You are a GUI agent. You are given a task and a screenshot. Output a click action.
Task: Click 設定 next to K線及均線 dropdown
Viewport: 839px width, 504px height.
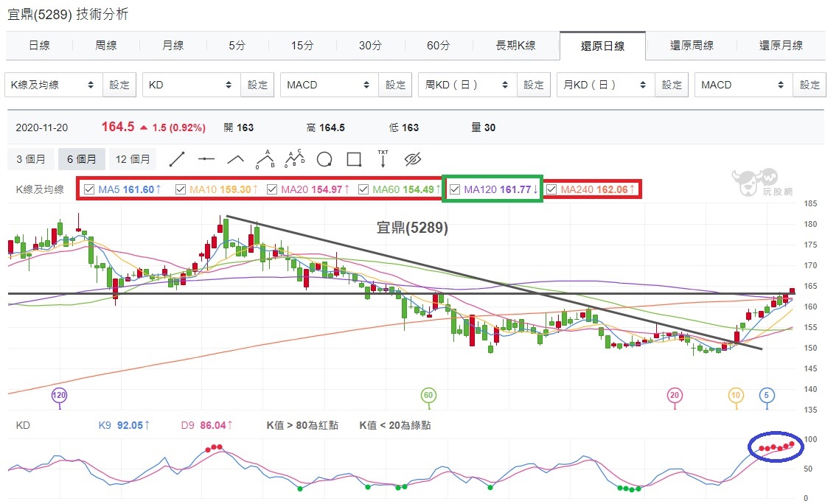pos(119,85)
